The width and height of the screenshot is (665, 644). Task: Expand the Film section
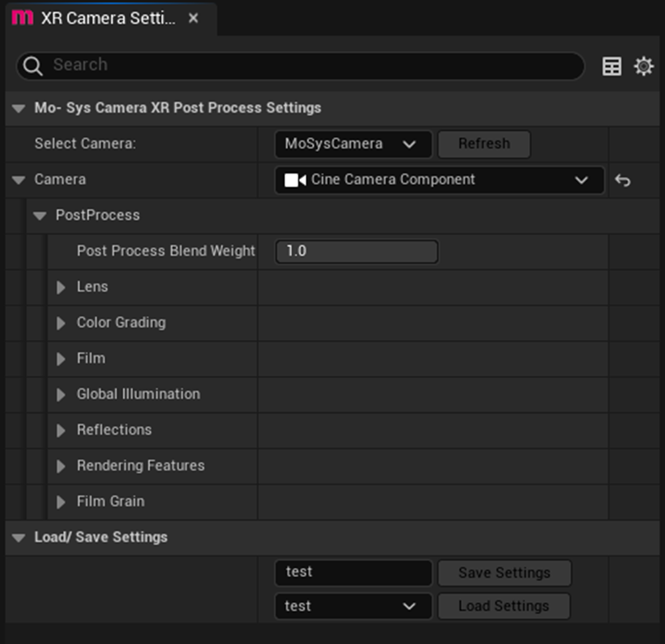[x=61, y=359]
